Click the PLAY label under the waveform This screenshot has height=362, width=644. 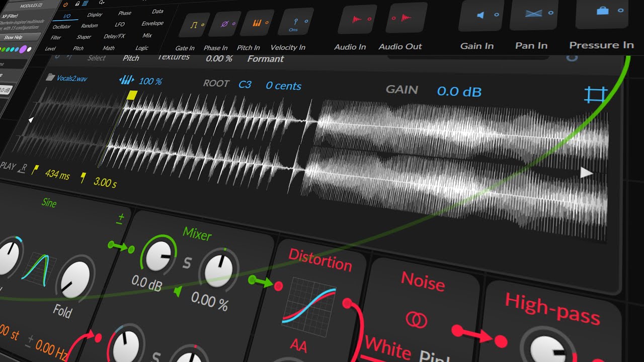(x=8, y=166)
